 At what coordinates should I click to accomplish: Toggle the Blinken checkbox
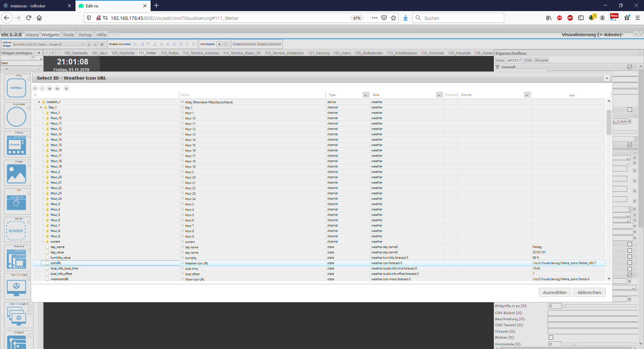551,338
